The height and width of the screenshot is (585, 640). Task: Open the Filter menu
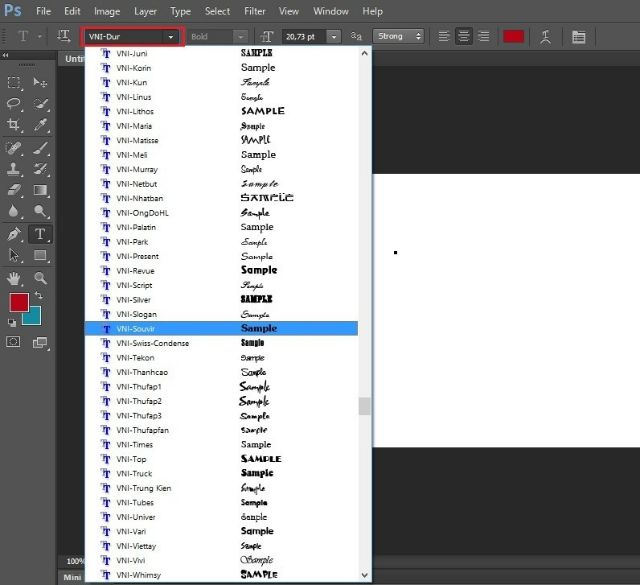[x=255, y=11]
